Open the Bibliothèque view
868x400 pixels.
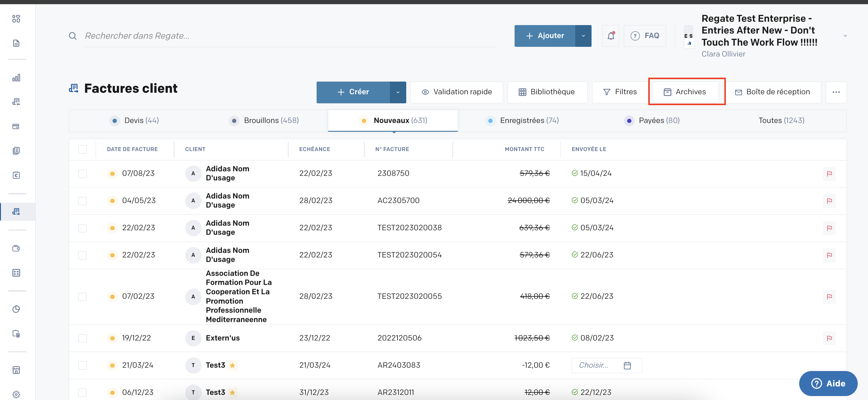pos(547,92)
